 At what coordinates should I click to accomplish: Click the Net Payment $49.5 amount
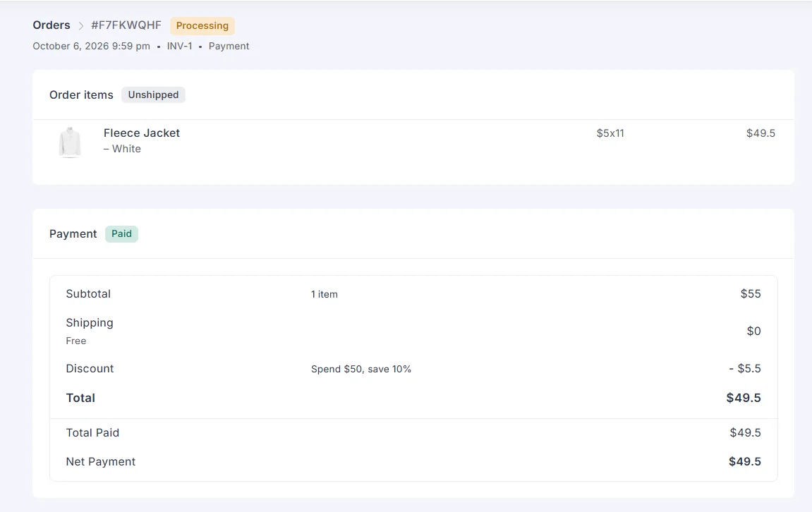click(745, 462)
